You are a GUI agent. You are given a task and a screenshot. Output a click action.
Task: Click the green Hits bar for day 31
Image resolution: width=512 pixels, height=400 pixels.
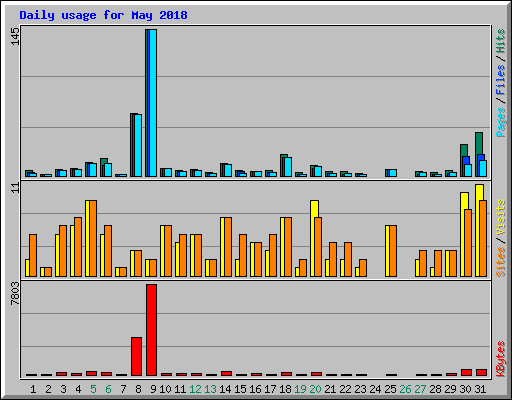point(479,143)
